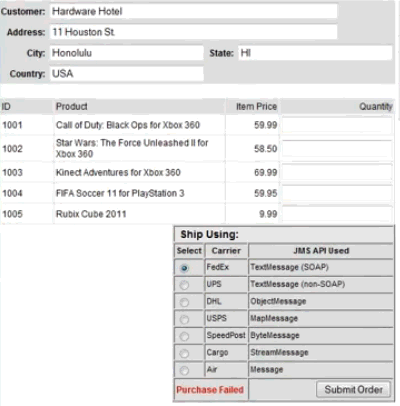The image size is (400, 406).
Task: Click into the Address input field
Action: [x=194, y=32]
